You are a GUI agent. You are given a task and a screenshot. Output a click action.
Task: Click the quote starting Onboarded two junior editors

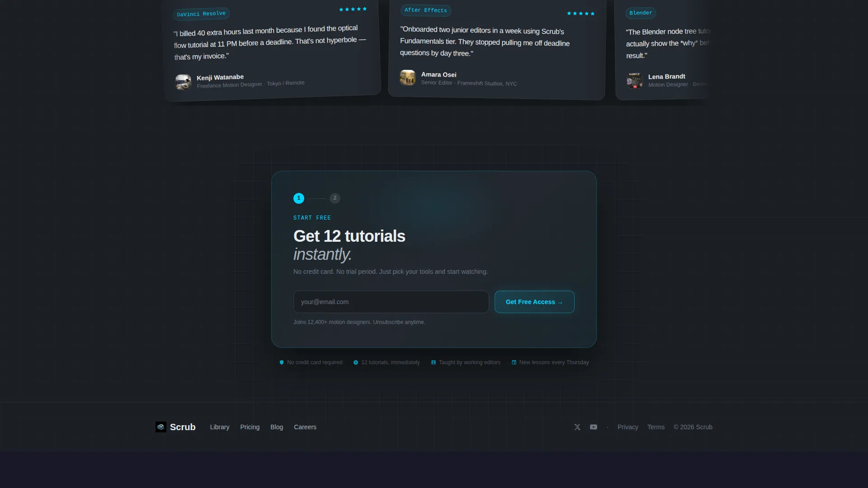(x=485, y=42)
